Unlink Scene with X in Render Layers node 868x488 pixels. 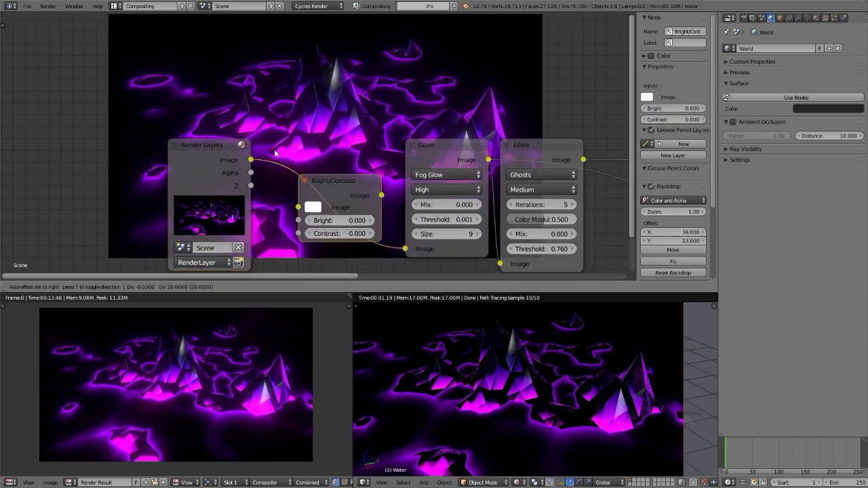point(238,247)
